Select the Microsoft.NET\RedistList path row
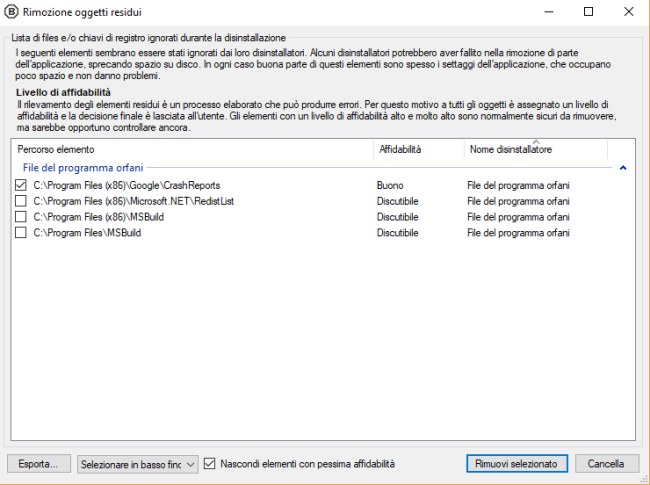The height and width of the screenshot is (485, 650). click(133, 202)
